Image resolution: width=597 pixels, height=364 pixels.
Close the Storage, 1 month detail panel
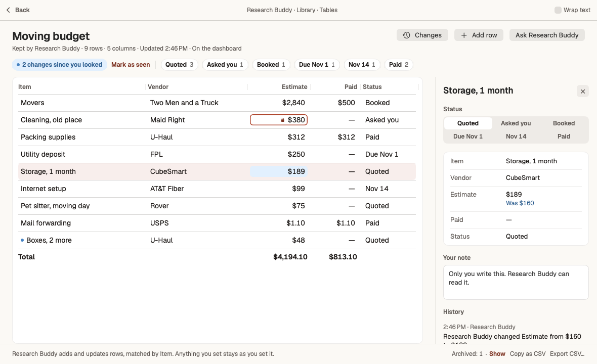click(x=582, y=92)
